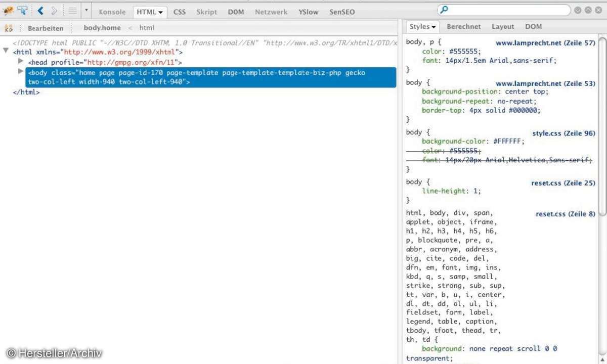
Task: Select body.home in the breadcrumb path
Action: (x=102, y=28)
